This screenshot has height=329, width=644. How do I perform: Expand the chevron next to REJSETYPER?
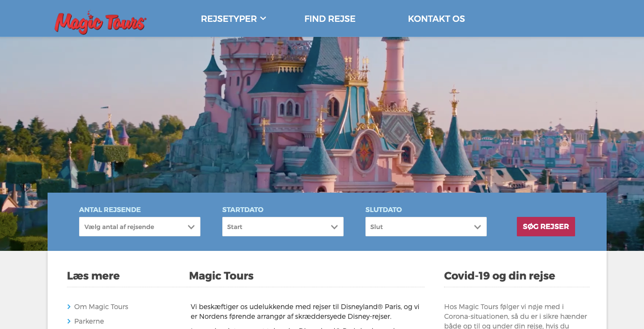point(263,19)
